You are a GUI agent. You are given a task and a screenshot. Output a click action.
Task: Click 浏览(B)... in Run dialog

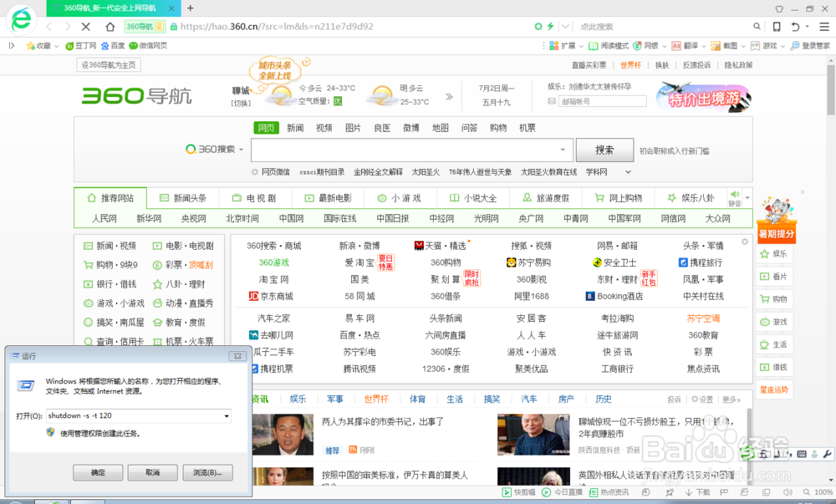pyautogui.click(x=208, y=472)
